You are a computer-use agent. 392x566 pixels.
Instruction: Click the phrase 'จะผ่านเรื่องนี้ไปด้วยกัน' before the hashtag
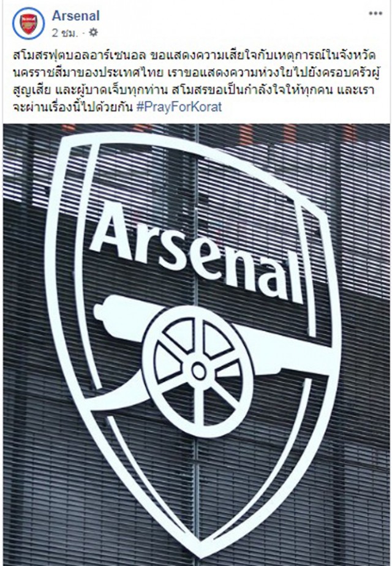point(73,108)
